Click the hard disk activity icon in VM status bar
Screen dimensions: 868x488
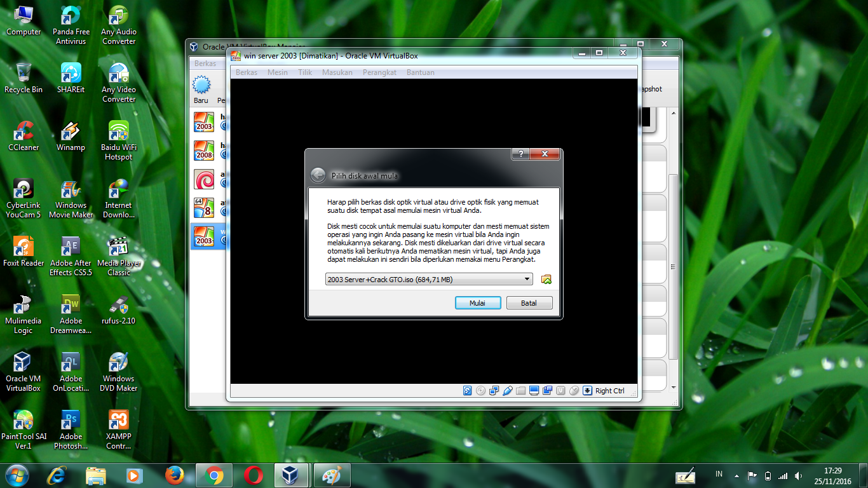click(468, 391)
